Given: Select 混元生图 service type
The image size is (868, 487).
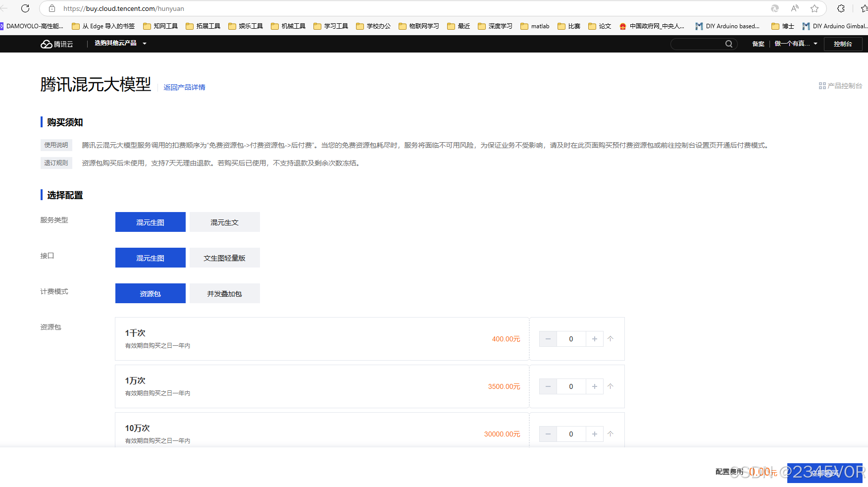Looking at the screenshot, I should click(151, 222).
